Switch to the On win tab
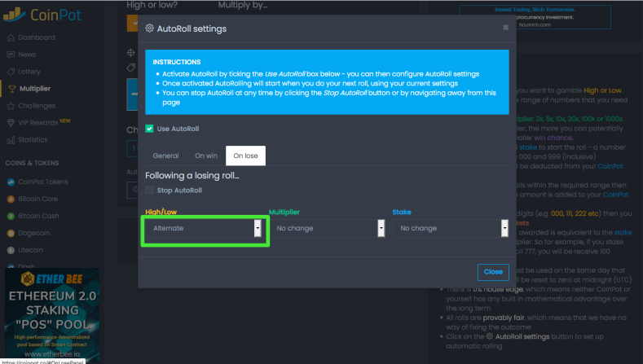The height and width of the screenshot is (364, 643). (206, 156)
